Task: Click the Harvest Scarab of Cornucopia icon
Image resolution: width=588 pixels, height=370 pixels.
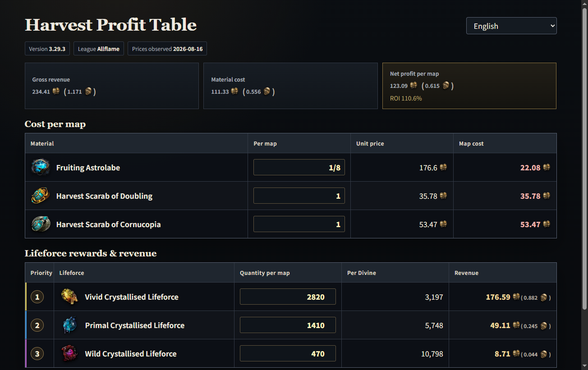Action: [41, 224]
